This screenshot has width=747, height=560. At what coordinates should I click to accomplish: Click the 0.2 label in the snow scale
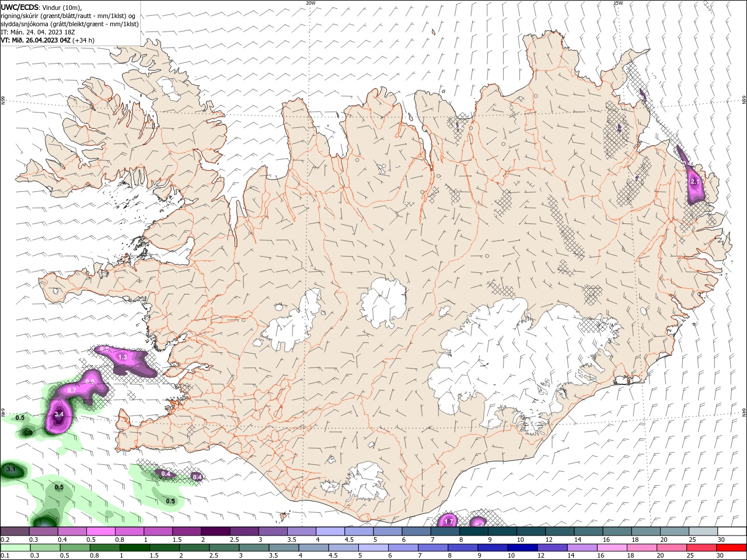point(5,540)
